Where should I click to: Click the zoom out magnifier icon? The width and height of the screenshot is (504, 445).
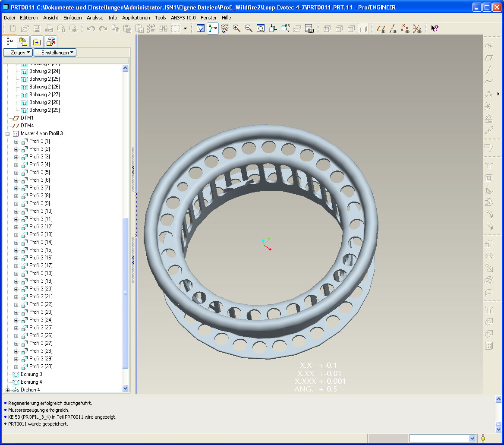coord(249,28)
